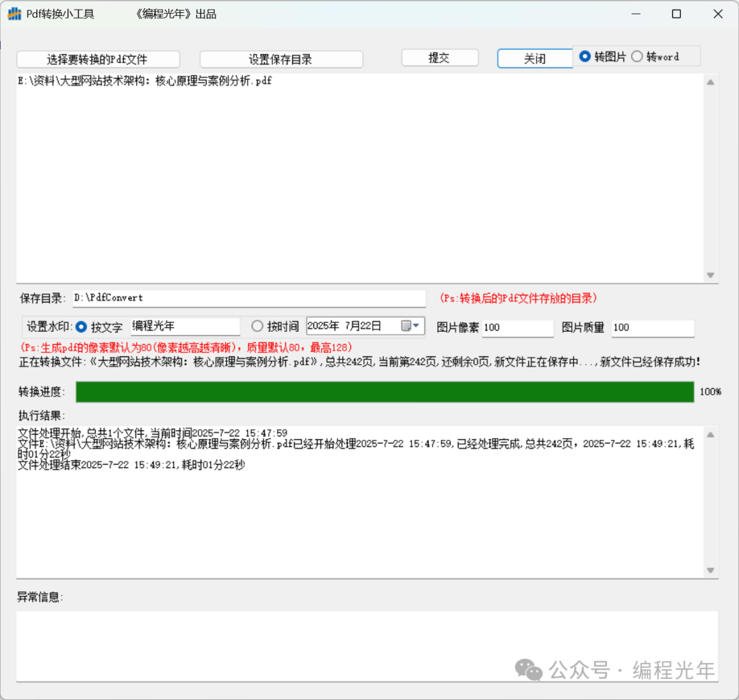
Task: Click the 保存目录 path input field
Action: pyautogui.click(x=248, y=298)
